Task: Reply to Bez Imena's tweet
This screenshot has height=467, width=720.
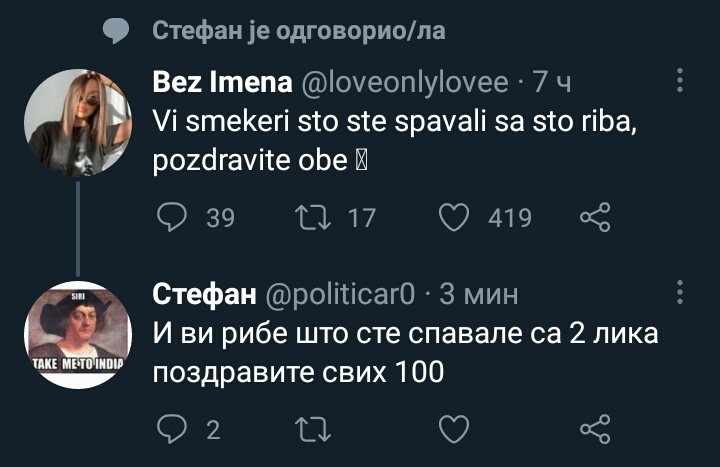Action: [173, 218]
